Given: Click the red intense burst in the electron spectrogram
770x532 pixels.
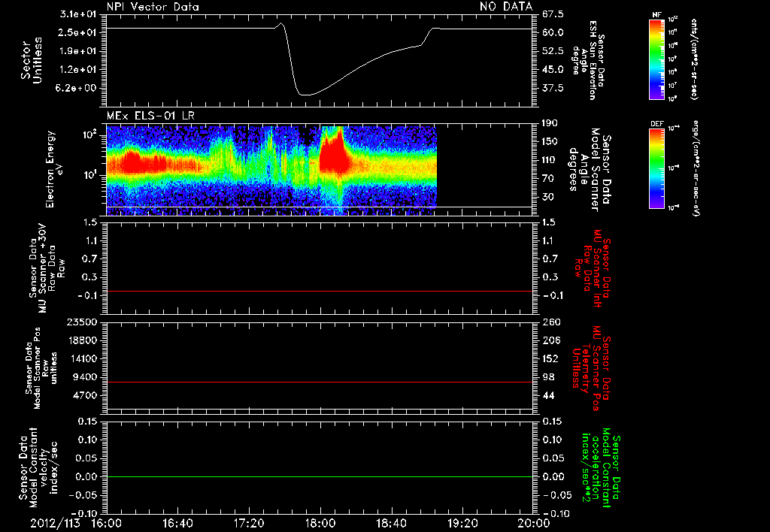Looking at the screenshot, I should pos(334,153).
